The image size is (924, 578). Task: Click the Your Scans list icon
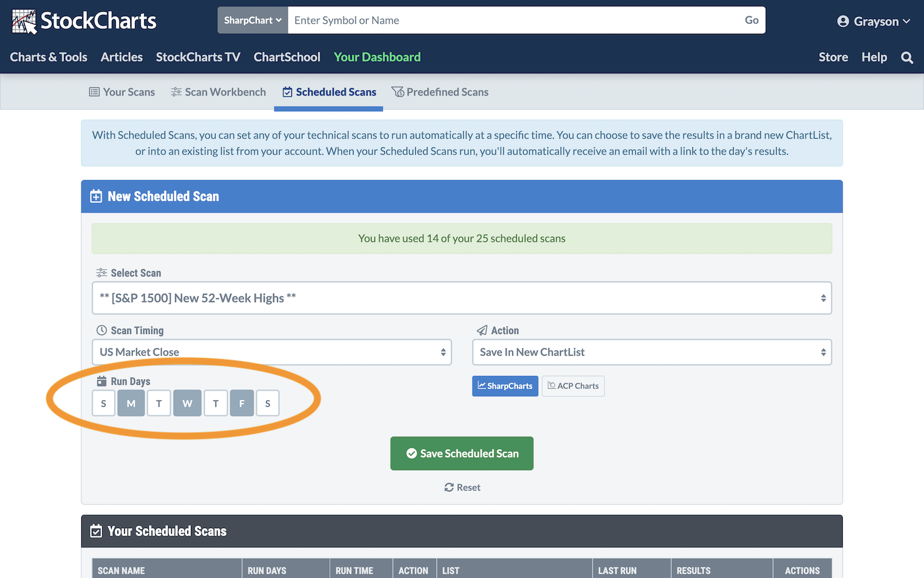point(94,92)
